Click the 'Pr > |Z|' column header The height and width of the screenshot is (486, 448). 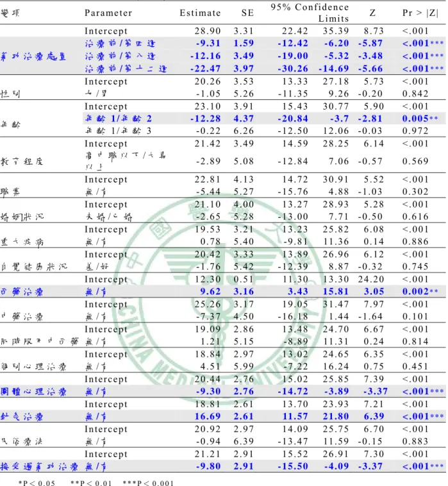click(420, 13)
